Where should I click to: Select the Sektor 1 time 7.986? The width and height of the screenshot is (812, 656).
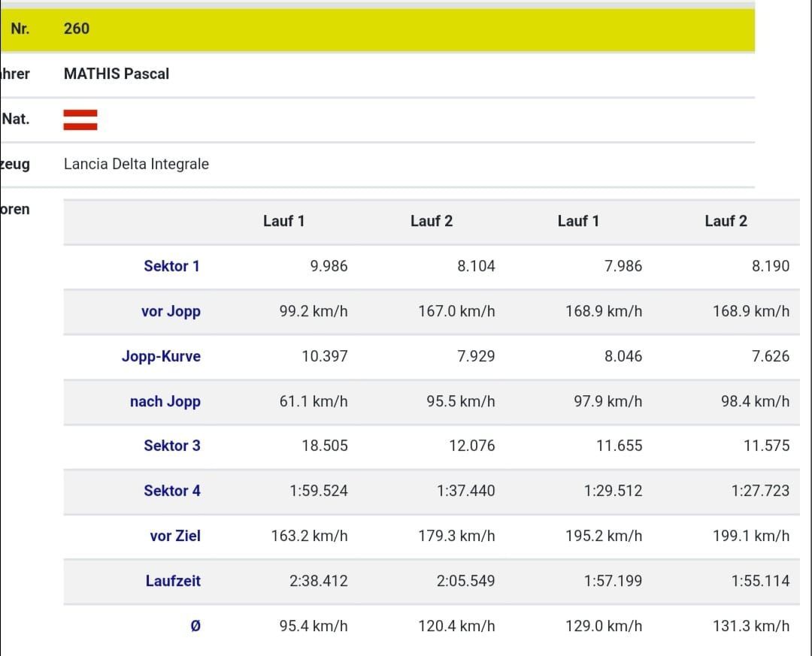[x=623, y=266]
